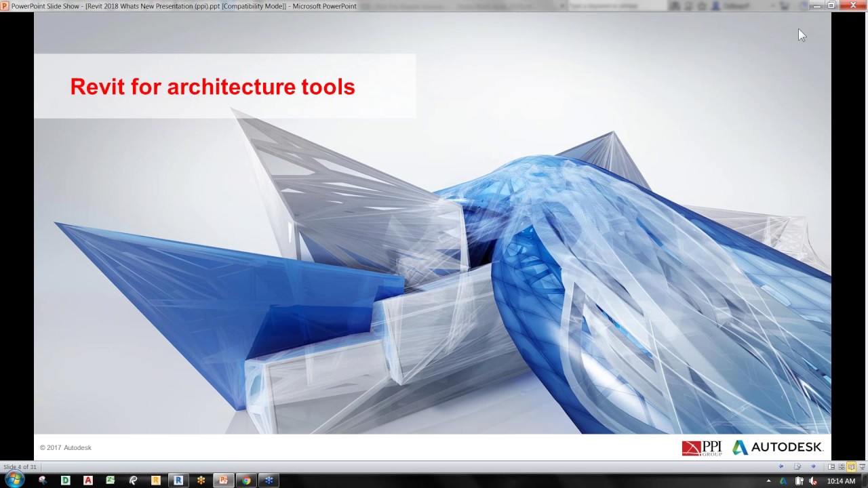Click the Autodesk logo on the slide

[x=777, y=447]
